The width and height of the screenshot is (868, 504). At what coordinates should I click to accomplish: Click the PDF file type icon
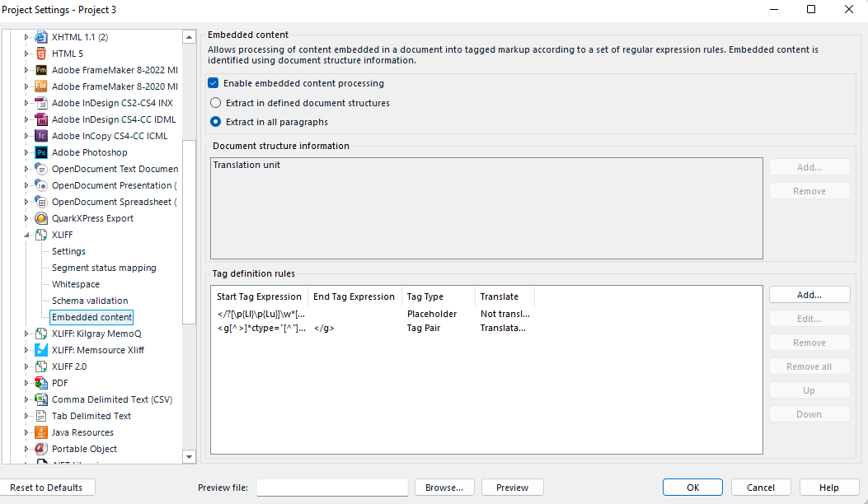pyautogui.click(x=40, y=383)
